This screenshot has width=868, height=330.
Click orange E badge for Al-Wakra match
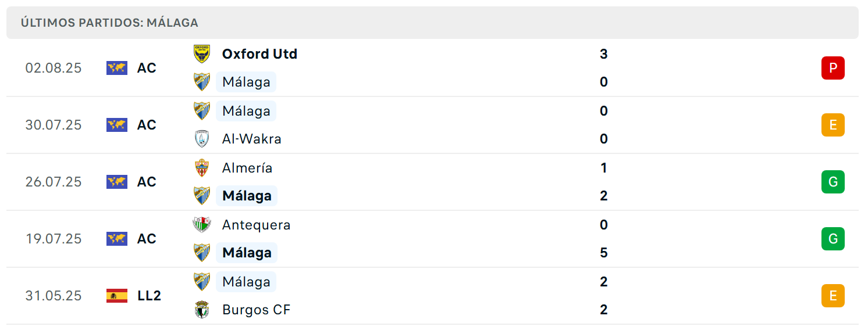tap(833, 125)
